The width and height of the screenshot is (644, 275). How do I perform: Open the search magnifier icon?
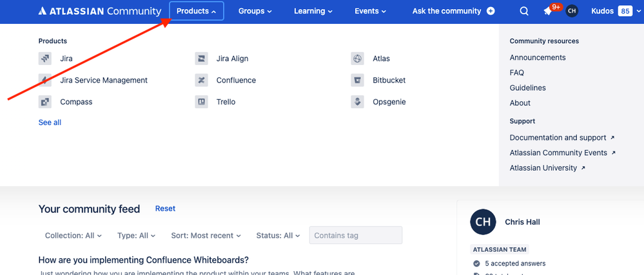tap(524, 11)
